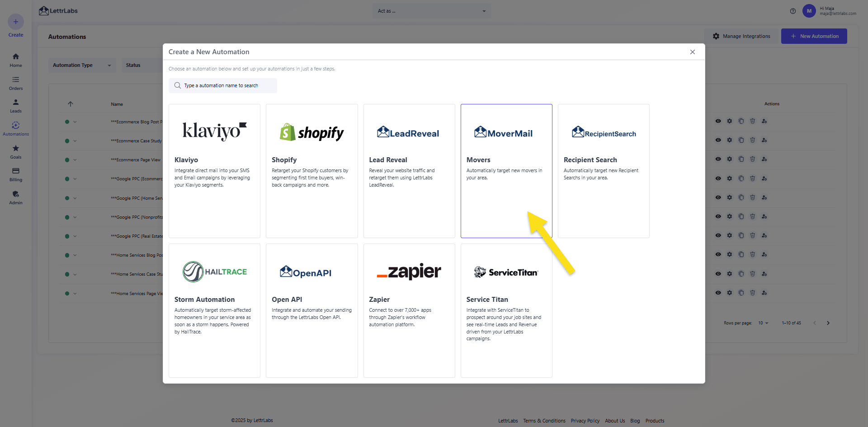This screenshot has height=427, width=868.
Task: Open Orders from the sidebar
Action: click(16, 83)
